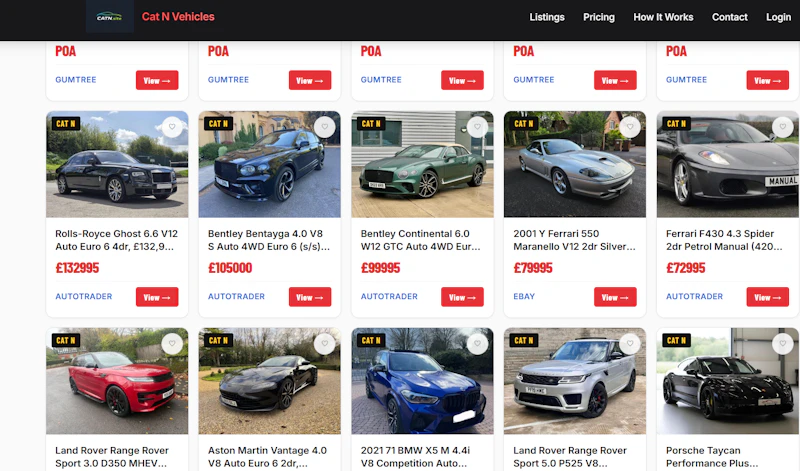Viewport: 800px width, 471px height.
Task: View fifth POA Gumtree listing
Action: [768, 80]
